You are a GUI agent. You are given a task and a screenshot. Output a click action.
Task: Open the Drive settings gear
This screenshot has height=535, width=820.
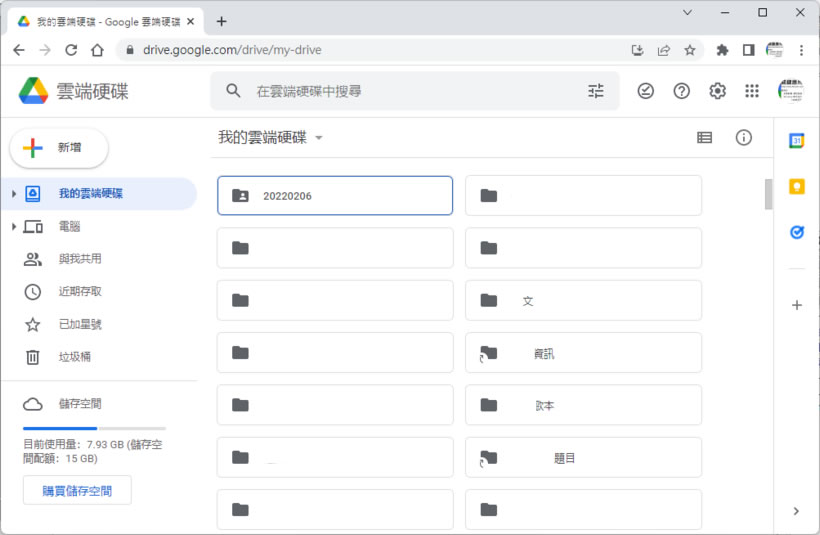tap(717, 91)
